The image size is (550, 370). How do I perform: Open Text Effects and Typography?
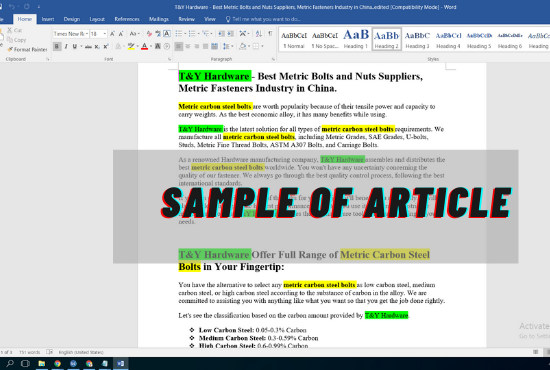[119, 46]
